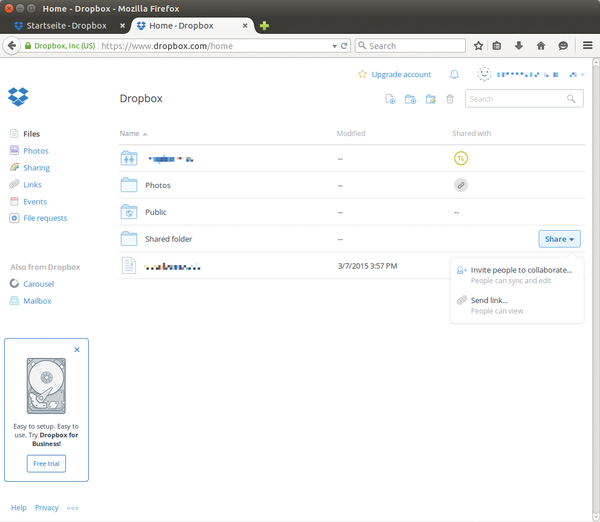Click the Upgrade account link
Screen dimensions: 600x522
click(401, 74)
